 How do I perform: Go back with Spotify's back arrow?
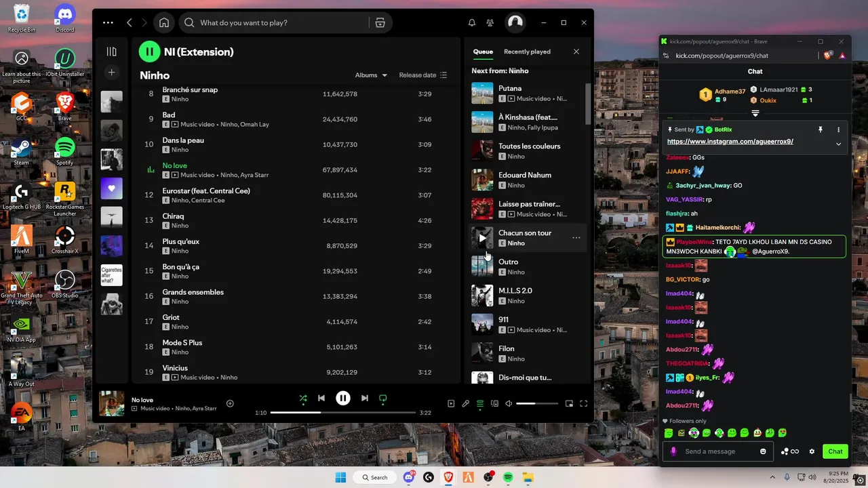click(130, 22)
